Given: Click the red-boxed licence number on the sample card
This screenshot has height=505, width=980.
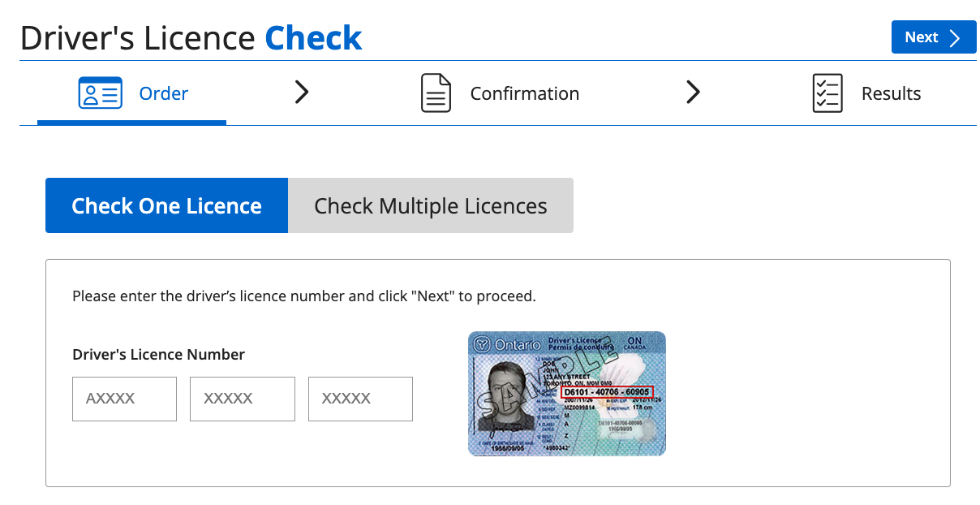Looking at the screenshot, I should click(607, 392).
